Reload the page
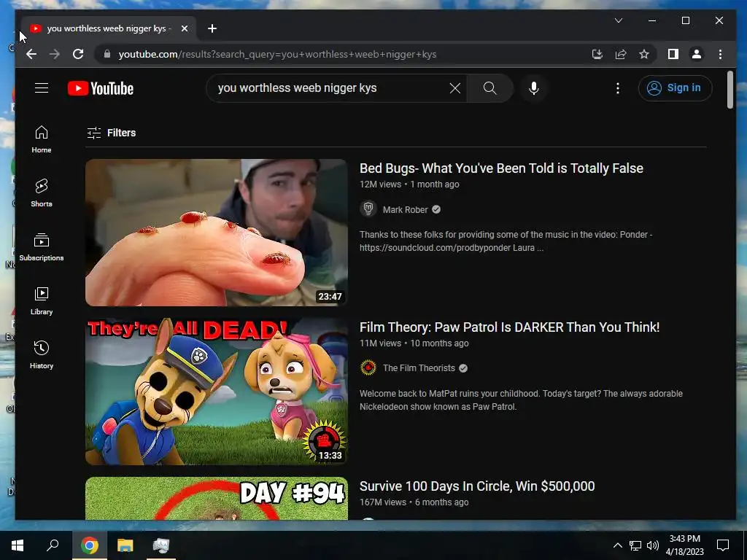The width and height of the screenshot is (747, 560). 78,54
